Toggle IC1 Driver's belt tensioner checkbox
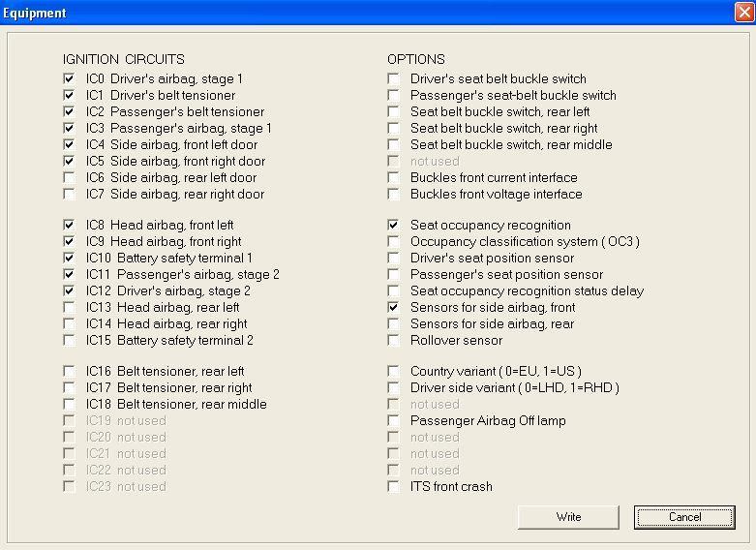Screen dimensions: 756x550 [69, 95]
